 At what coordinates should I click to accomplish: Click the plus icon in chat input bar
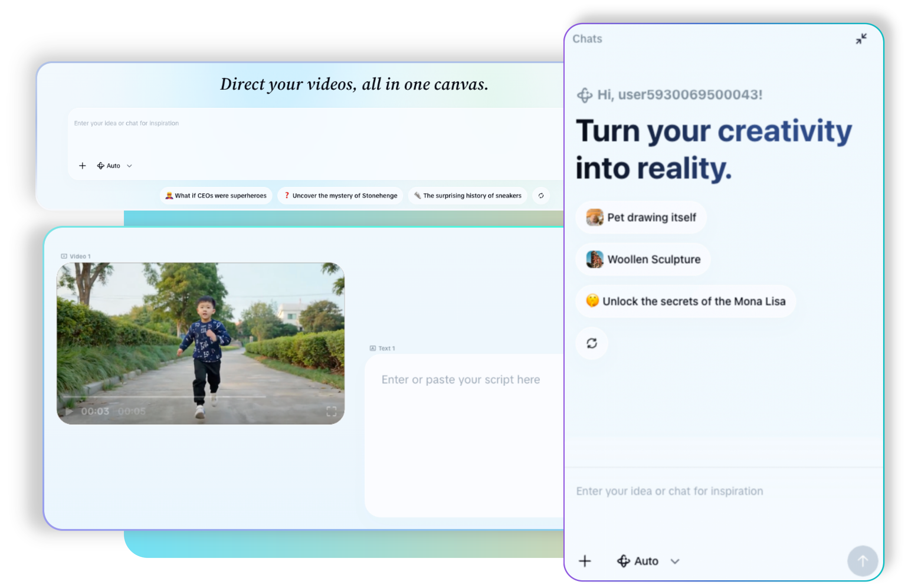(584, 561)
